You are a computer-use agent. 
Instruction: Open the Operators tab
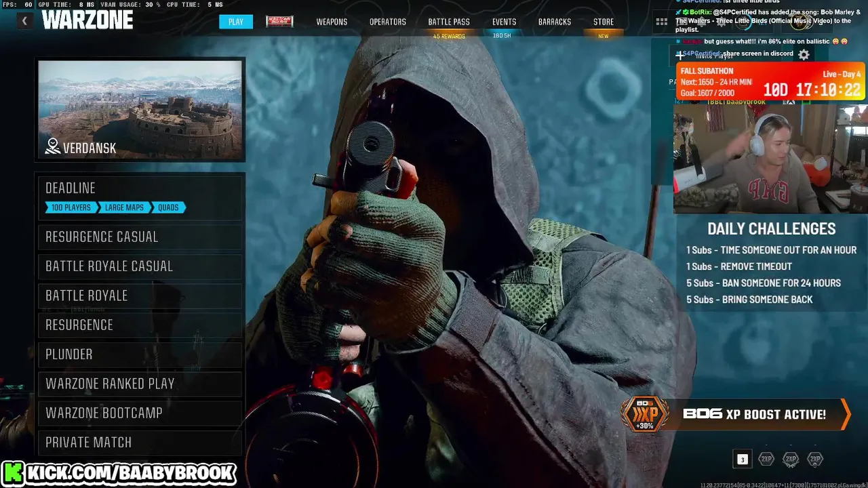pyautogui.click(x=388, y=22)
